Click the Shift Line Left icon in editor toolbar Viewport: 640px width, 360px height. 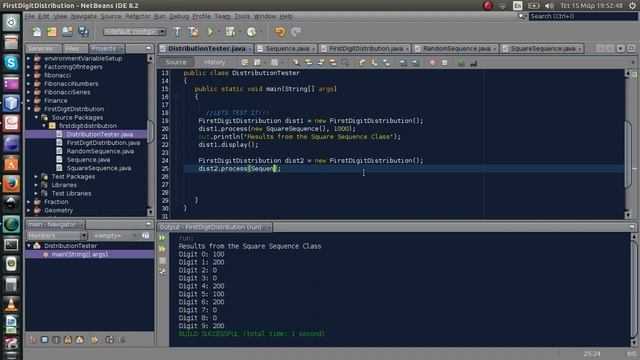pyautogui.click(x=403, y=62)
